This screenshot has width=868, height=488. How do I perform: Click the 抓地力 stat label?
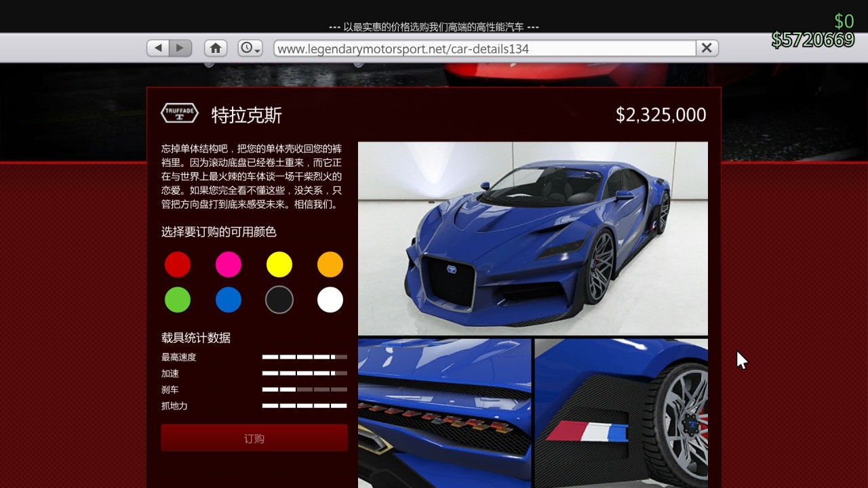[x=174, y=406]
